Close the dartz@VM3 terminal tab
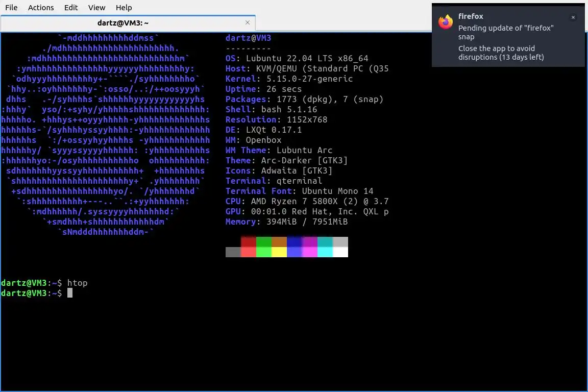This screenshot has width=588, height=392. [x=248, y=22]
